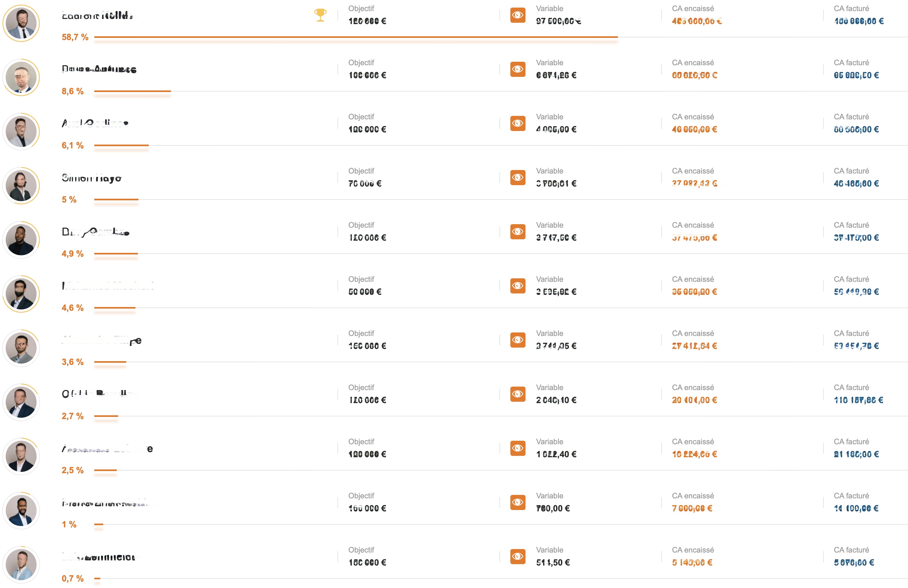Click the eye icon in the 1 % row
Screen dimensions: 908x588
[517, 502]
